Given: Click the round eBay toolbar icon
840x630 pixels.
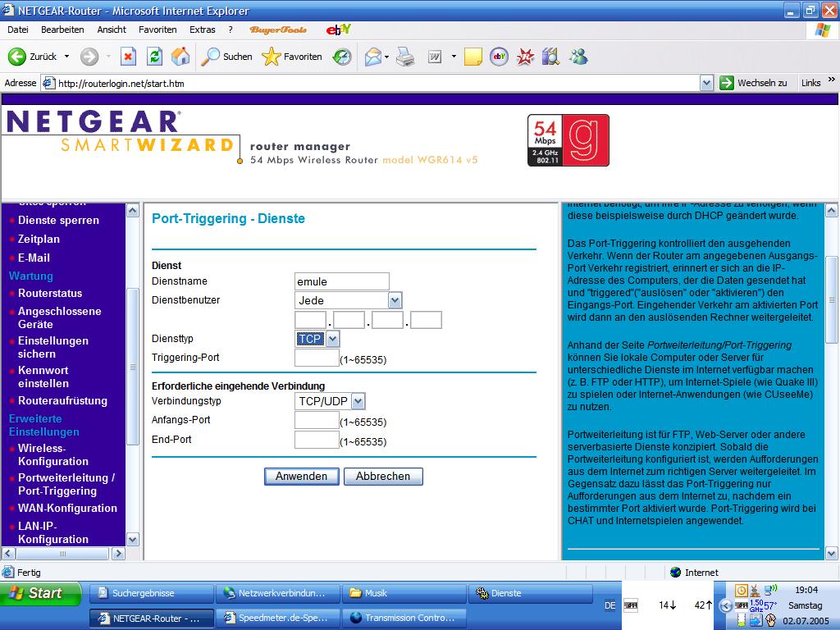Looking at the screenshot, I should (499, 57).
